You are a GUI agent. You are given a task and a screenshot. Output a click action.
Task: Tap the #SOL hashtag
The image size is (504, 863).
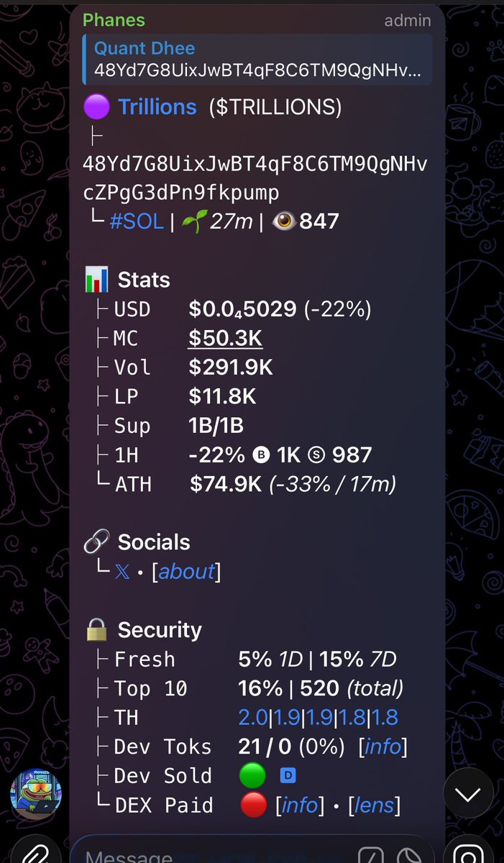137,221
